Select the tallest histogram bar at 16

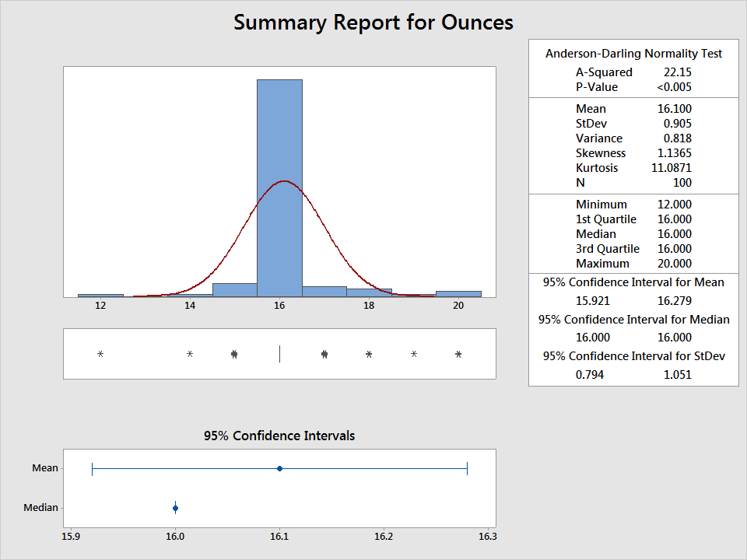coord(279,187)
